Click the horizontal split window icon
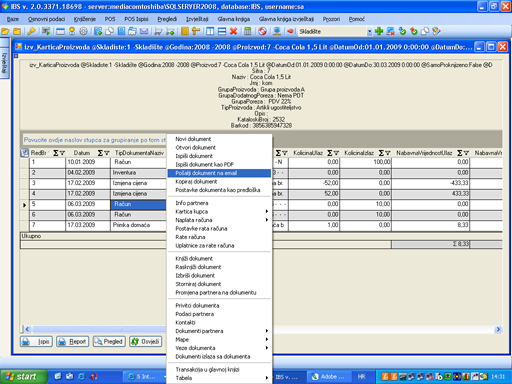The height and width of the screenshot is (384, 512). pos(222,31)
